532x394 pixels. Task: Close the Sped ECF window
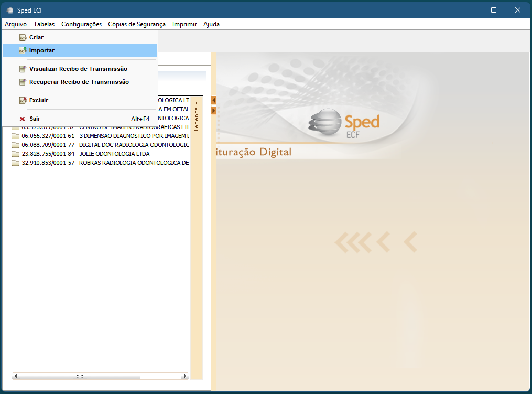click(x=518, y=10)
